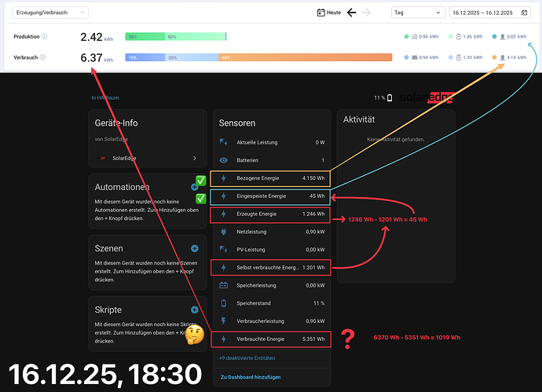Add a new scene with Szenen plus icon
Viewport: 542px width, 392px height.
(x=195, y=248)
